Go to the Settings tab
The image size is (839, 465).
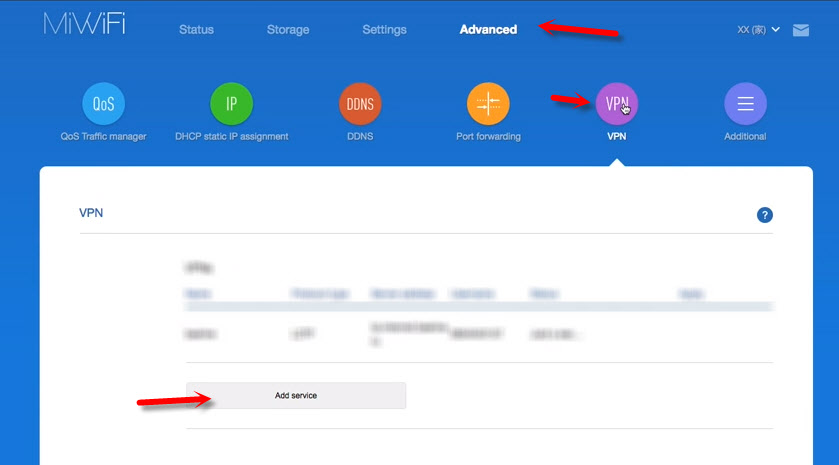tap(384, 30)
